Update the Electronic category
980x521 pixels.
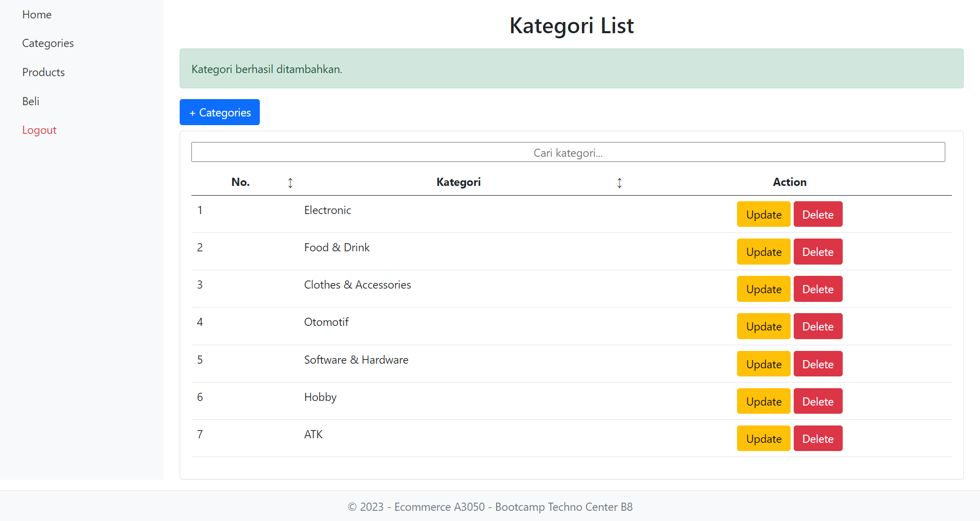763,215
